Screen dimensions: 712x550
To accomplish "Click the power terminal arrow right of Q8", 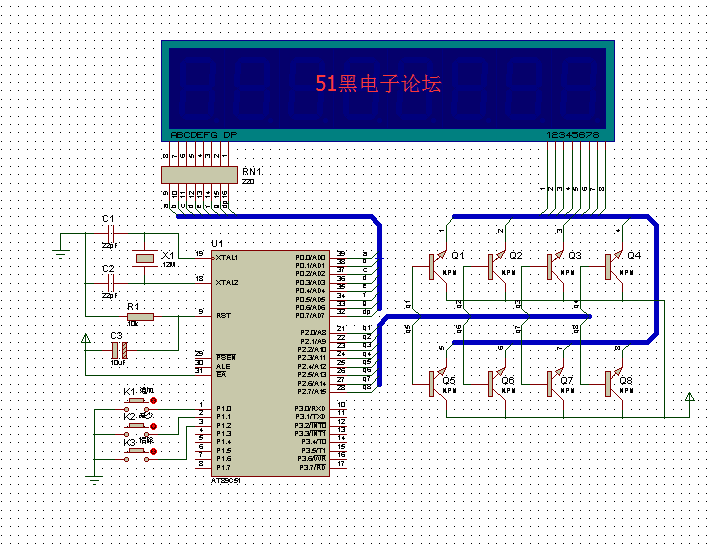I will (x=689, y=397).
